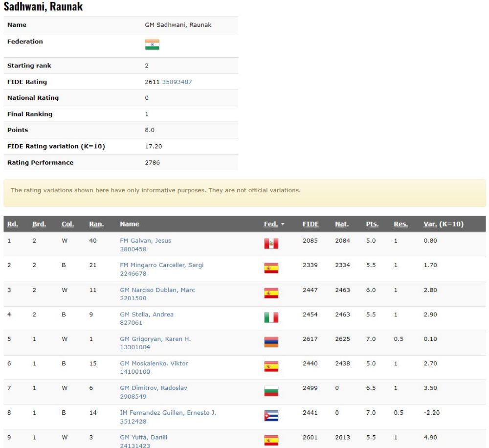Click the Ran. column header
The width and height of the screenshot is (489, 448).
pyautogui.click(x=96, y=224)
